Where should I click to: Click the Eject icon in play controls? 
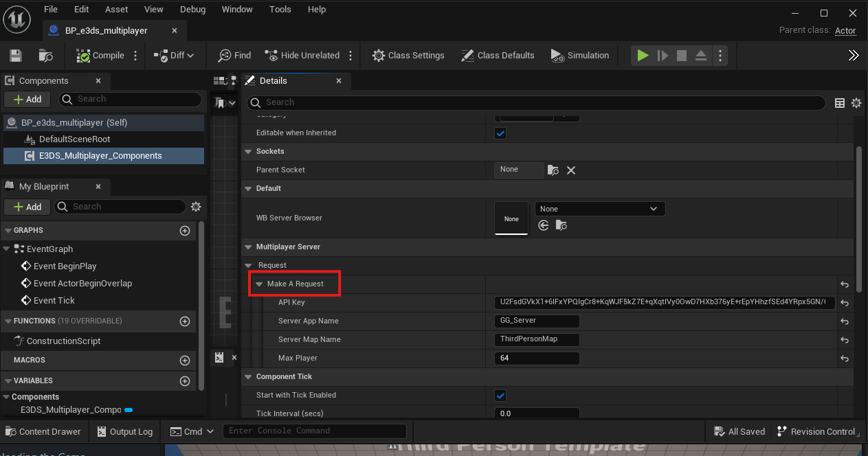(701, 56)
